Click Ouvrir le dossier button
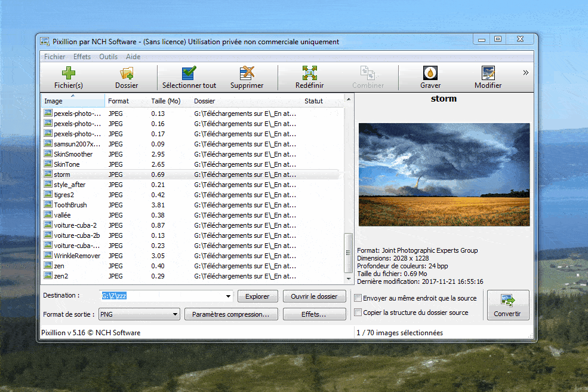Screen dimensions: 588x392 pyautogui.click(x=314, y=296)
